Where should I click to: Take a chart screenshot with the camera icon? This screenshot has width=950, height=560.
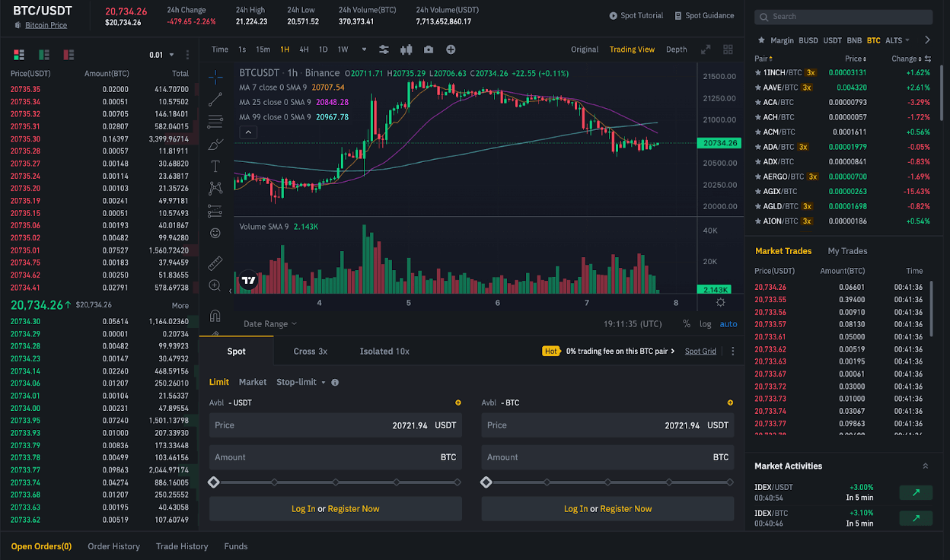(x=428, y=49)
